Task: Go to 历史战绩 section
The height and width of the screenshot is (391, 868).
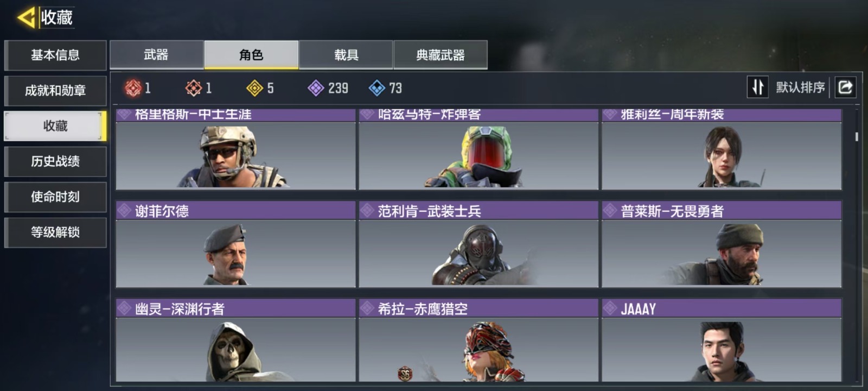Action: pyautogui.click(x=55, y=161)
